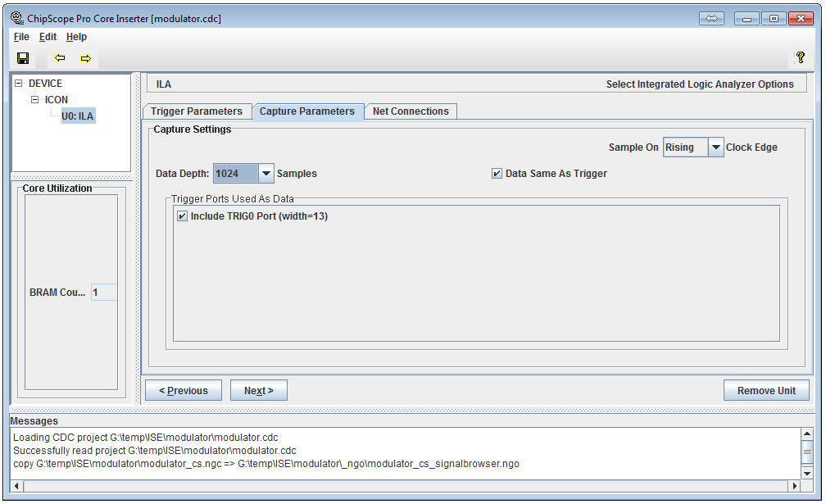Click the ICON label in tree
Image resolution: width=826 pixels, height=504 pixels.
tap(57, 99)
